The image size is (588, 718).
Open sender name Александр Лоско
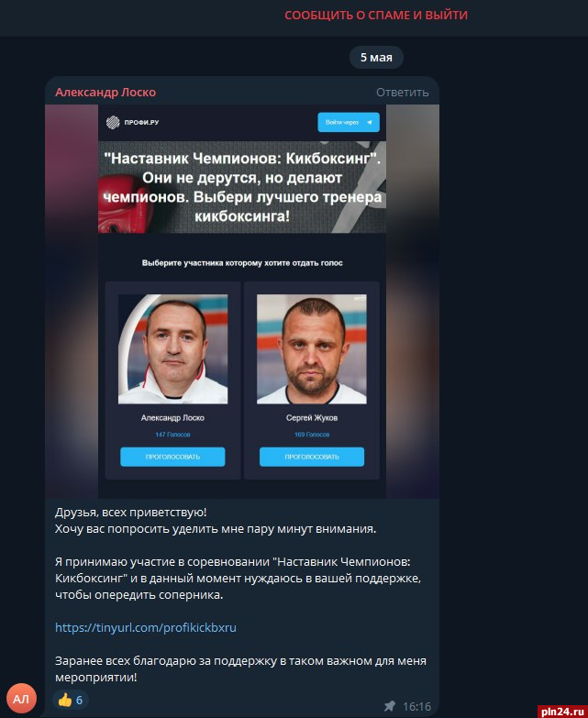(x=105, y=92)
